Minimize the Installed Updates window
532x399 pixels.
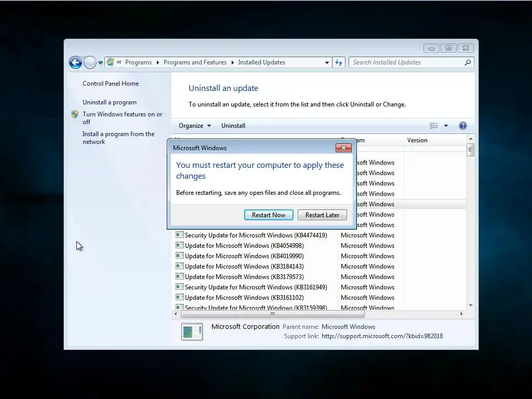pyautogui.click(x=431, y=48)
